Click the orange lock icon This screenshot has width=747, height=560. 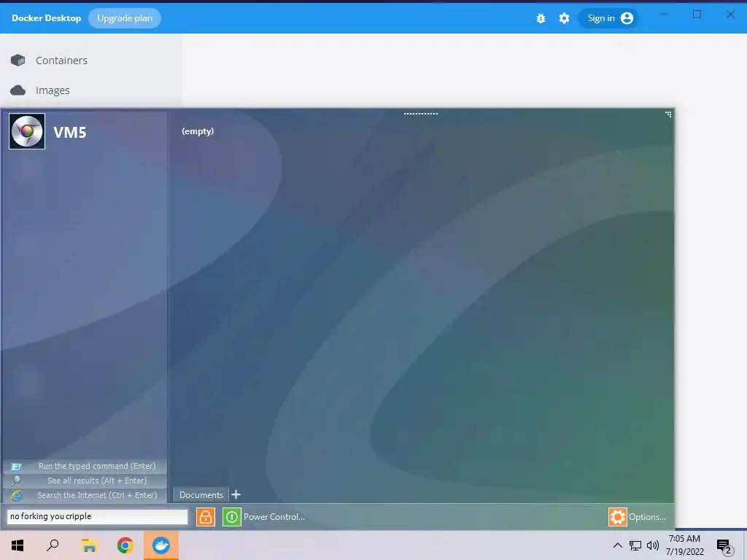tap(206, 517)
